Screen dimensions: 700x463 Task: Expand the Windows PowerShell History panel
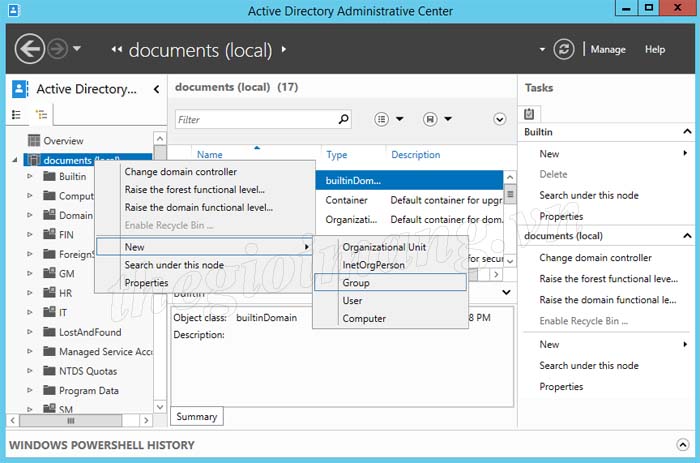pyautogui.click(x=683, y=444)
